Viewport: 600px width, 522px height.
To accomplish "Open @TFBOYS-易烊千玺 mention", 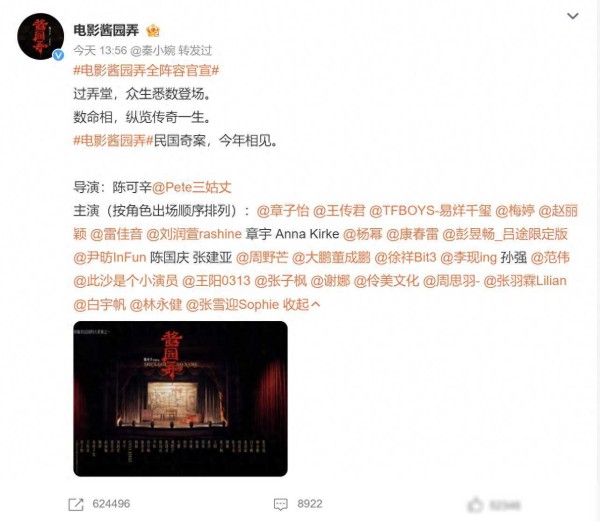I will tap(430, 211).
